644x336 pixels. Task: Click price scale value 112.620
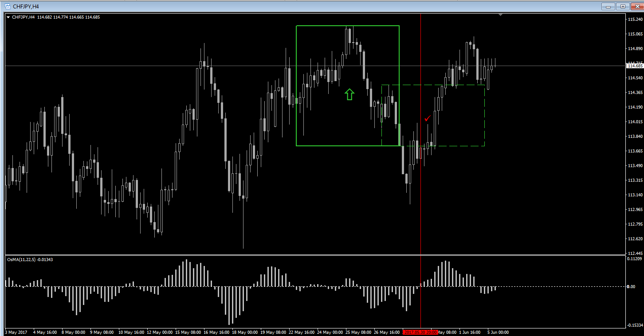(636, 239)
